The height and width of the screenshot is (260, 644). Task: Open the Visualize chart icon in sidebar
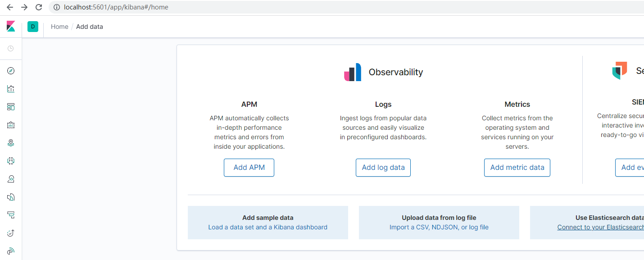point(11,89)
